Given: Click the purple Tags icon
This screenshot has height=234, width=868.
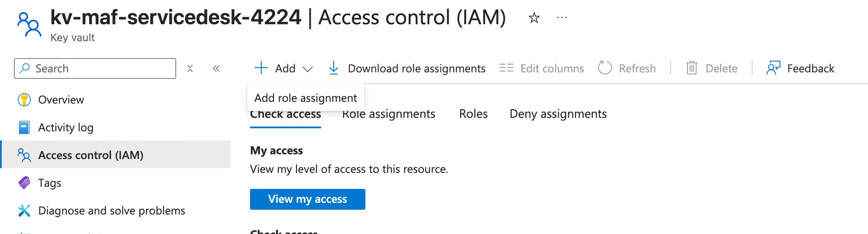Looking at the screenshot, I should click(x=24, y=183).
